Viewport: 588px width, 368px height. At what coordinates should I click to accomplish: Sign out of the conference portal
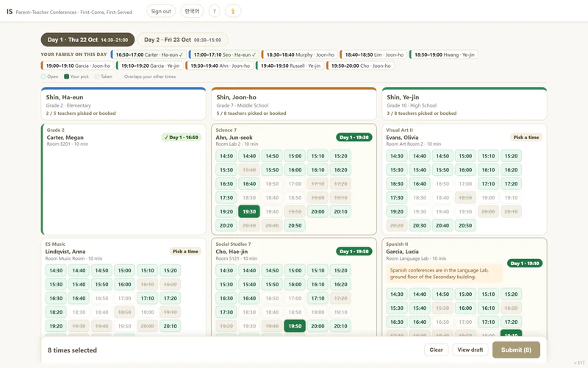tap(161, 11)
